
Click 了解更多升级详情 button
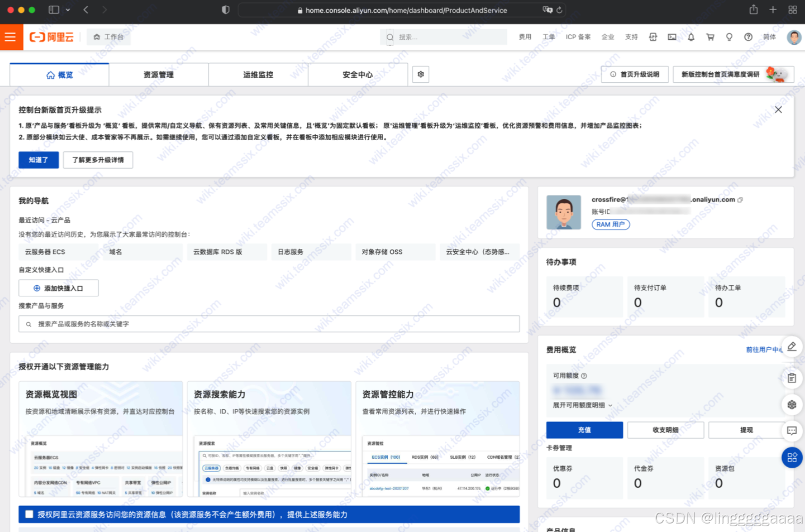coord(98,160)
